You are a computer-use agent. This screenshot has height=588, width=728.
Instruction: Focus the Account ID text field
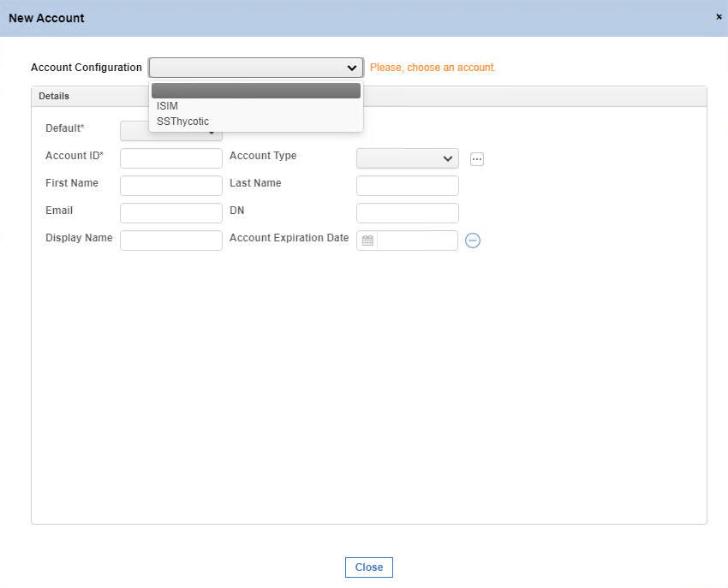point(170,158)
